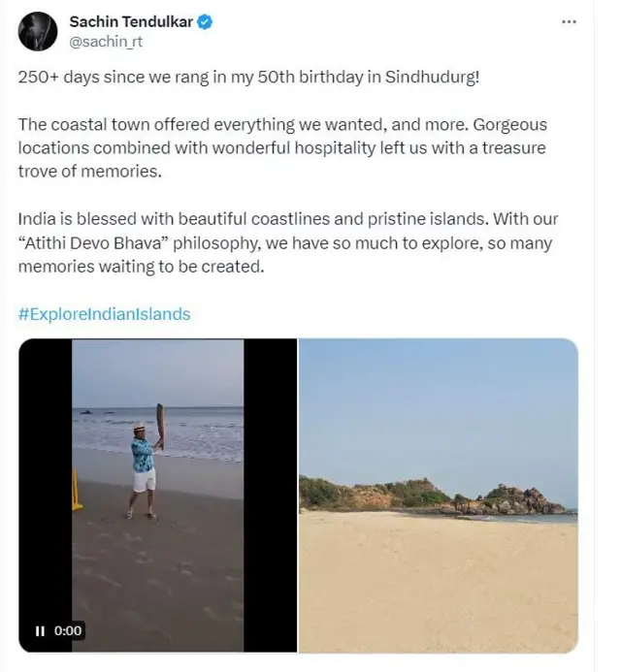
Task: Click the blue sky in the beach photo
Action: [x=438, y=407]
